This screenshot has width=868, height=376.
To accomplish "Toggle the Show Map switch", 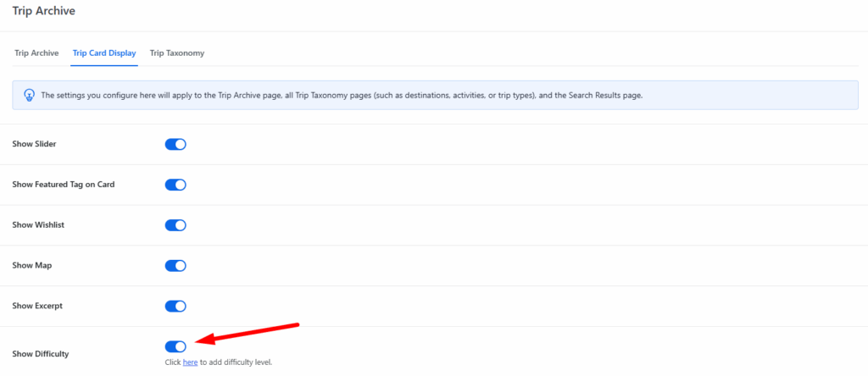I will click(175, 266).
